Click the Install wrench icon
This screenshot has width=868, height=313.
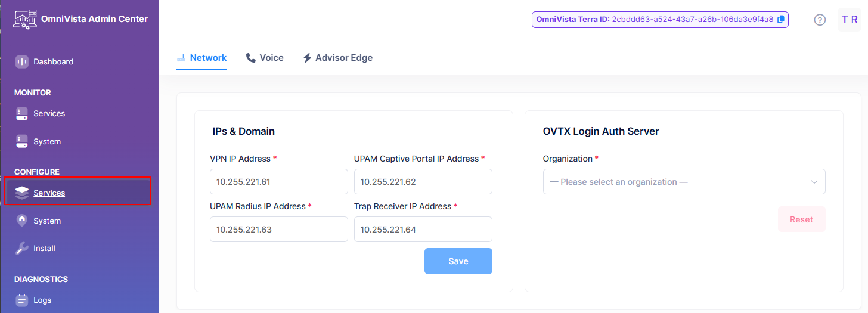[22, 248]
